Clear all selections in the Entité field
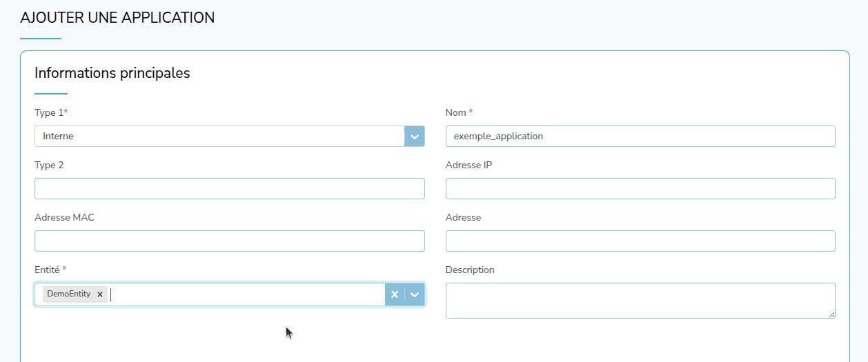Image resolution: width=868 pixels, height=362 pixels. 395,294
